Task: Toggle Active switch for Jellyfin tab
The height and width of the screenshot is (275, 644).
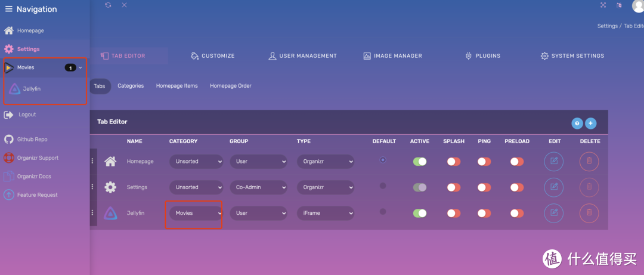Action: click(x=420, y=213)
